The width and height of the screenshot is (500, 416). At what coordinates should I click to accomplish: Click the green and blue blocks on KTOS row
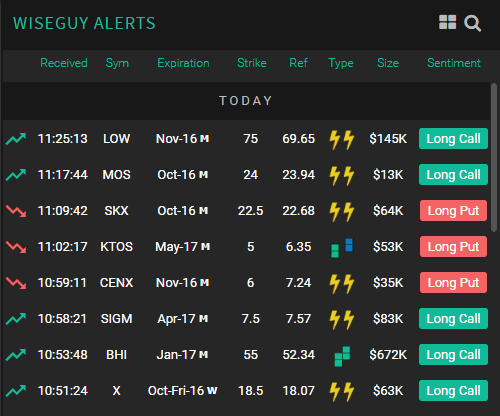click(x=342, y=247)
